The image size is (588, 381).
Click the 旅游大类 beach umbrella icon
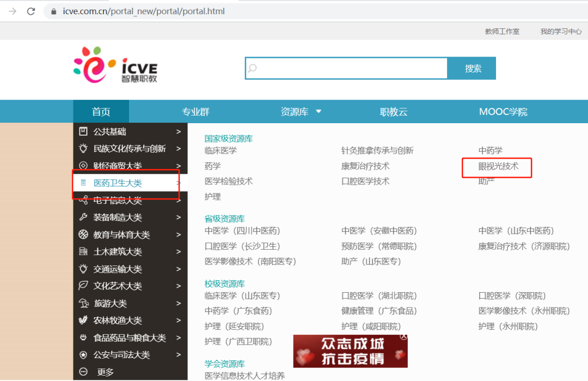[83, 303]
